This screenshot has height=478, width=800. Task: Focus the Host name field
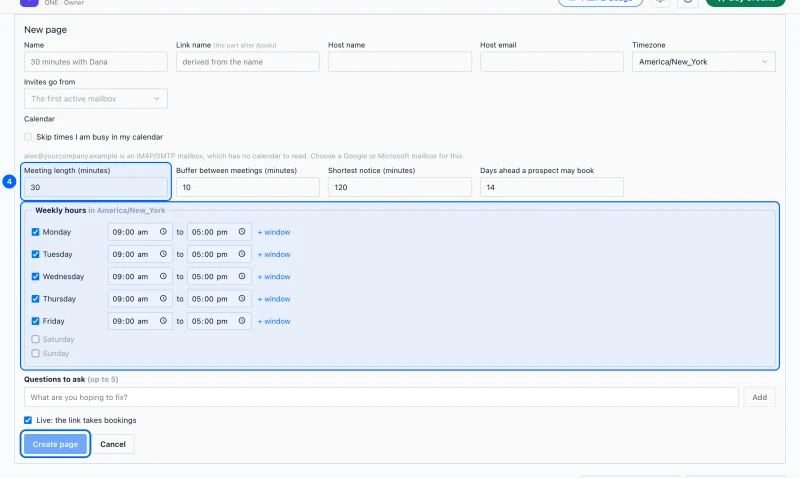(x=399, y=62)
